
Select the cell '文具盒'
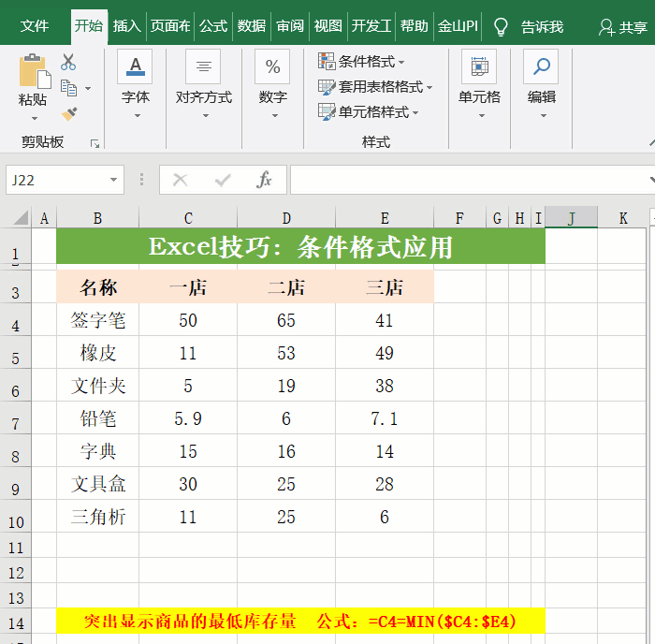coord(97,484)
